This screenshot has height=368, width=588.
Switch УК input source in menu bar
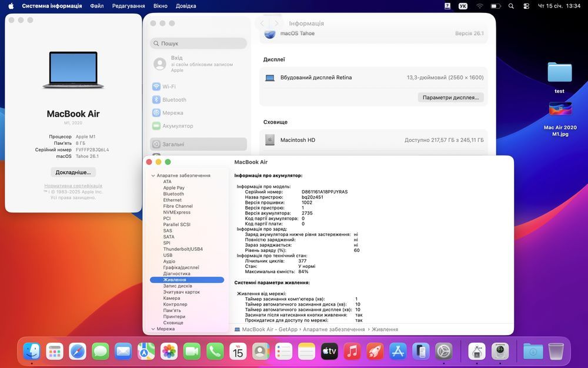click(x=463, y=6)
